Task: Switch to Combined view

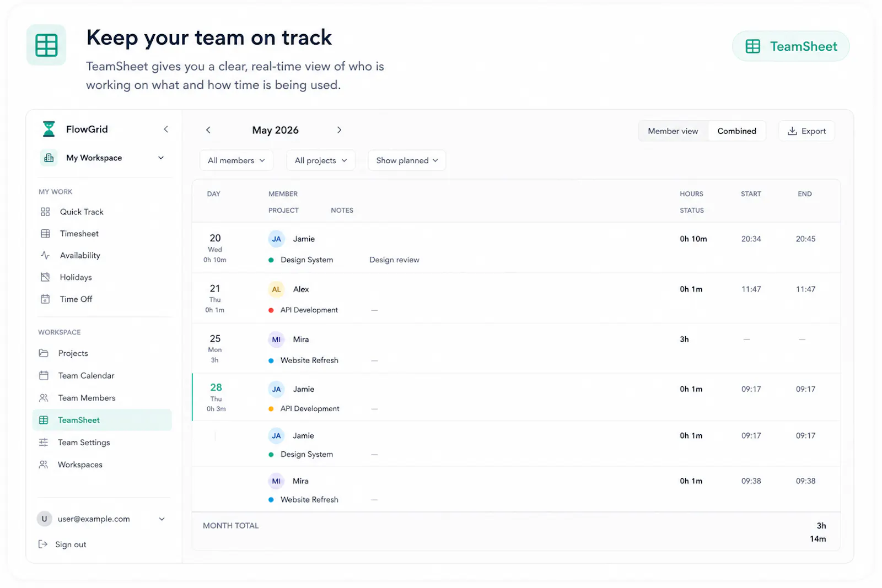Action: pyautogui.click(x=736, y=131)
